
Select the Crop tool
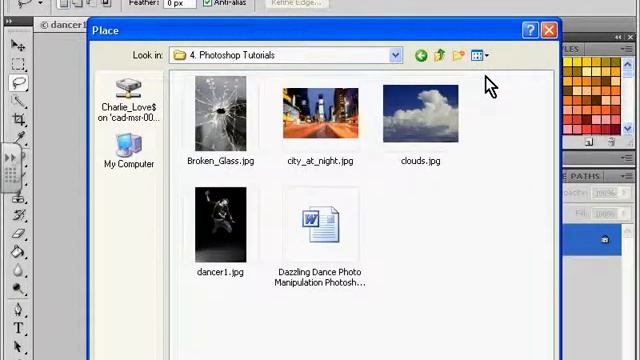pyautogui.click(x=18, y=119)
